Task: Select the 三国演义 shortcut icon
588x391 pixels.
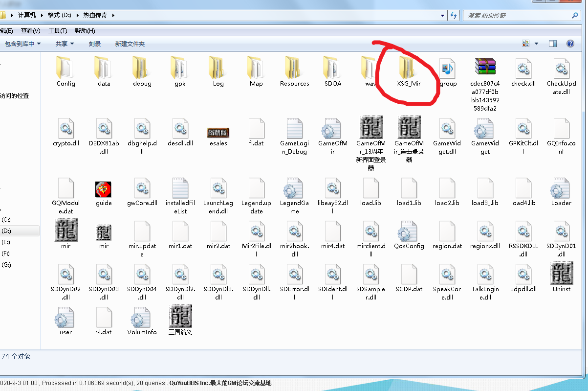Action: [180, 317]
